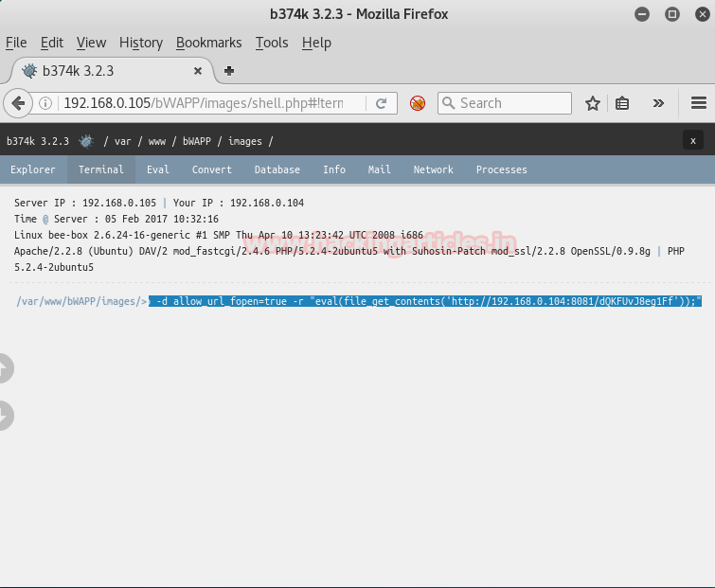Open the History menu
Image resolution: width=715 pixels, height=588 pixels.
141,43
